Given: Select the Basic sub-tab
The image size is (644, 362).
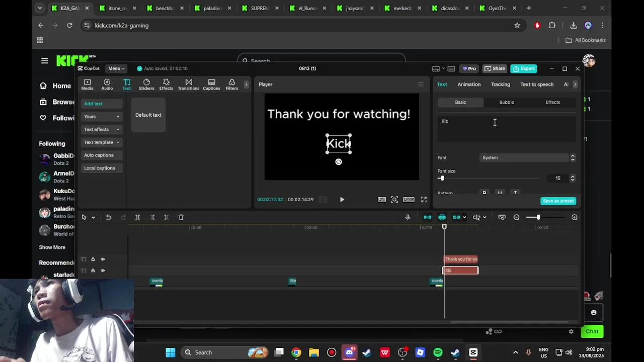Looking at the screenshot, I should (x=460, y=102).
